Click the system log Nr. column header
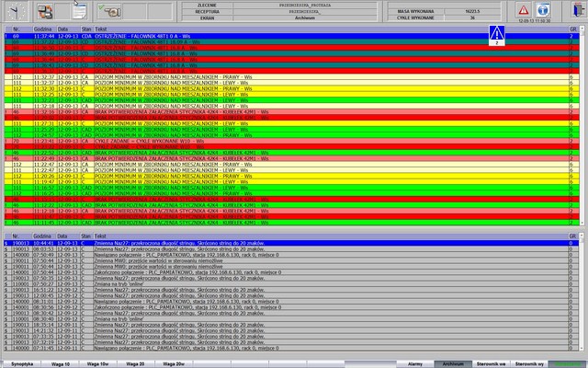Viewport: 588px width, 368px height. pyautogui.click(x=21, y=236)
